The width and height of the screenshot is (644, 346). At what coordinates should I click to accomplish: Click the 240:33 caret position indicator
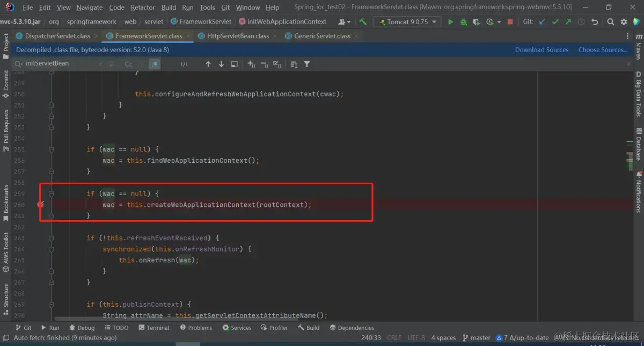371,338
